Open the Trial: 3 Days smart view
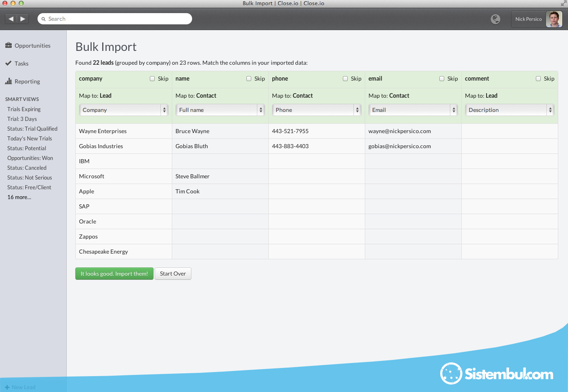 click(22, 119)
